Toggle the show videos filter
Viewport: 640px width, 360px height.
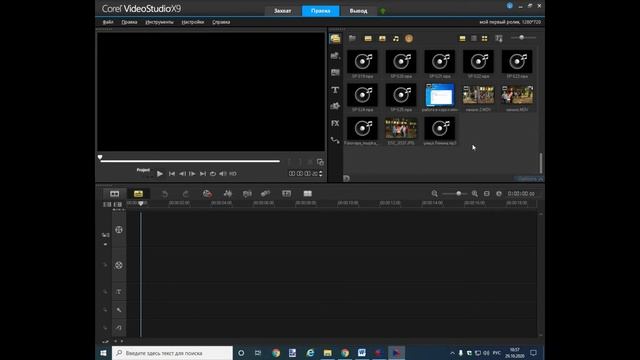368,38
